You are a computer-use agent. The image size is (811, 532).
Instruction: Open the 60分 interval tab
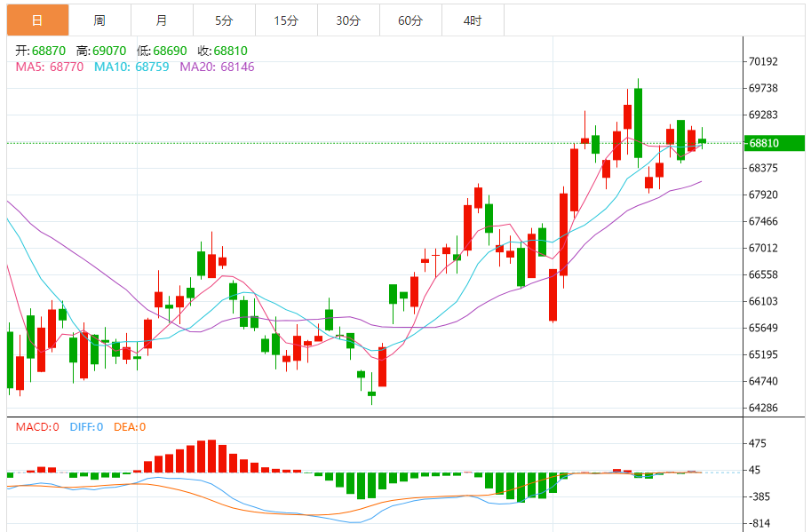pos(410,20)
